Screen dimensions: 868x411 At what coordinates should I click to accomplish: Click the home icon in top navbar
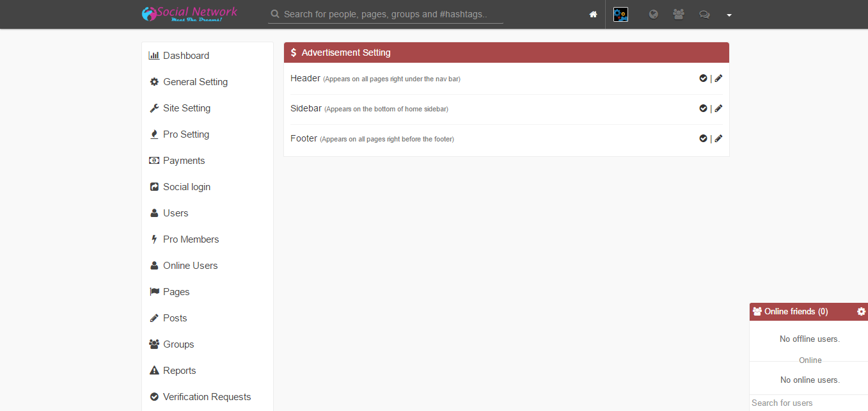[x=593, y=14]
